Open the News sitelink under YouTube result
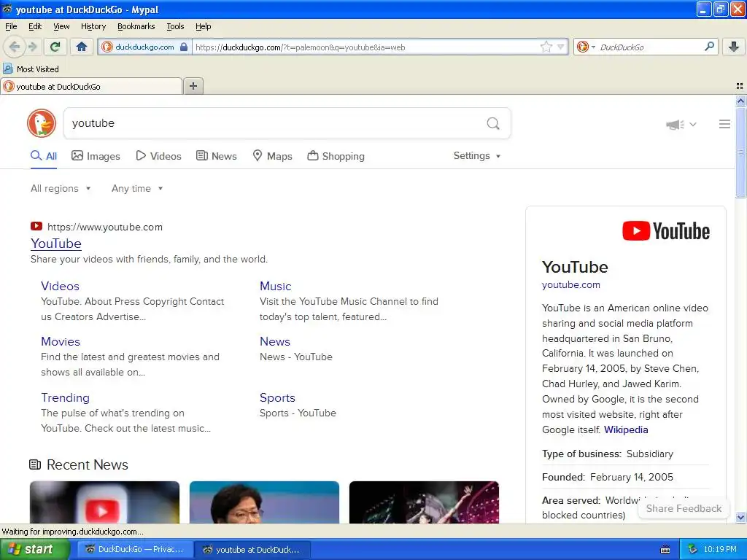This screenshot has height=560, width=747. [275, 341]
